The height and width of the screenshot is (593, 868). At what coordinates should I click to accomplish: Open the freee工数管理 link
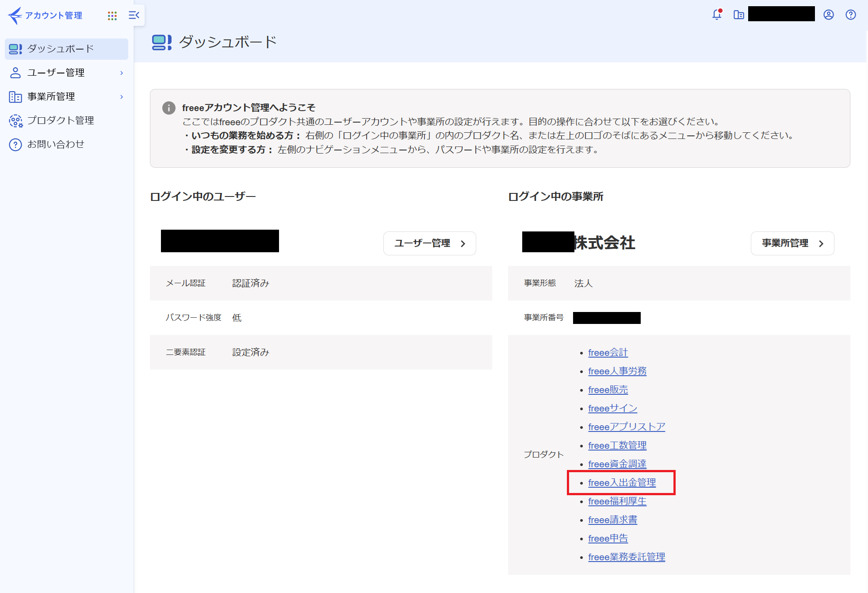click(x=617, y=446)
